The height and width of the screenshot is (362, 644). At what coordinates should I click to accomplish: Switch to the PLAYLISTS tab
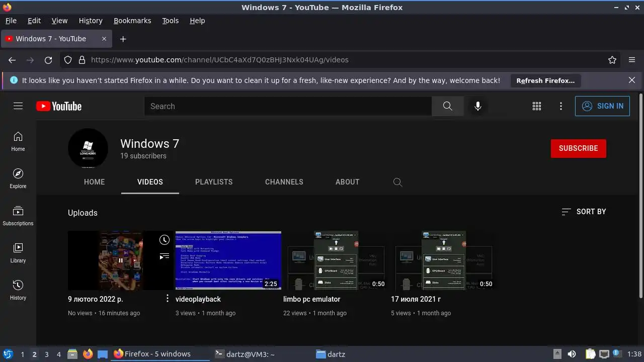(x=214, y=182)
